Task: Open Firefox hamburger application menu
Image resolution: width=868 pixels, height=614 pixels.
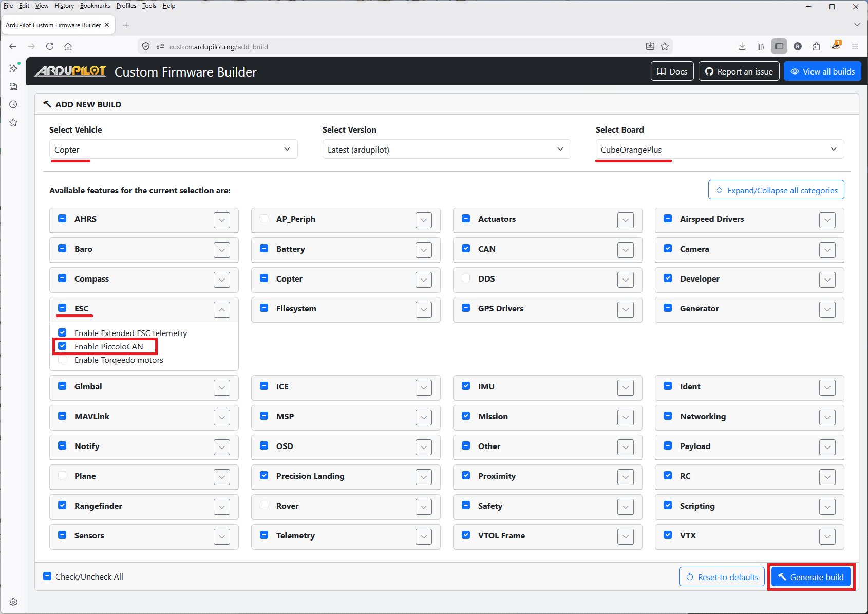Action: tap(855, 46)
